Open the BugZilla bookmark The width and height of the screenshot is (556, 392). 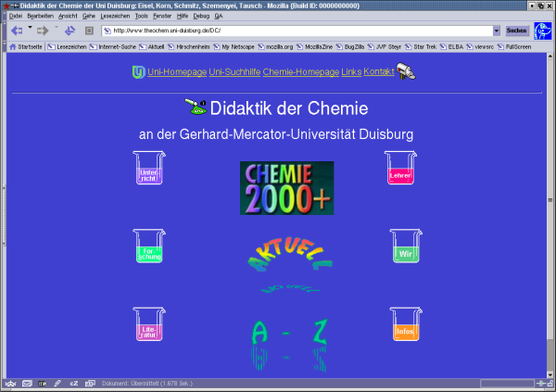[350, 47]
